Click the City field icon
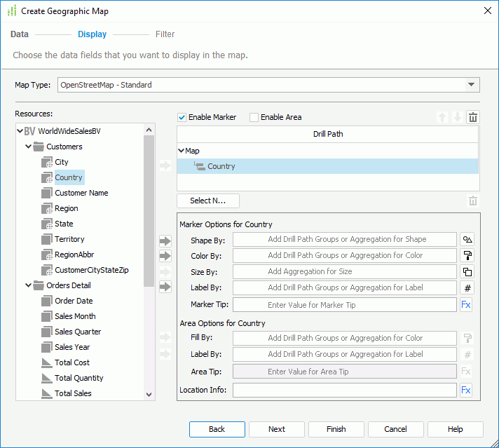Image resolution: width=499 pixels, height=448 pixels. [x=47, y=162]
